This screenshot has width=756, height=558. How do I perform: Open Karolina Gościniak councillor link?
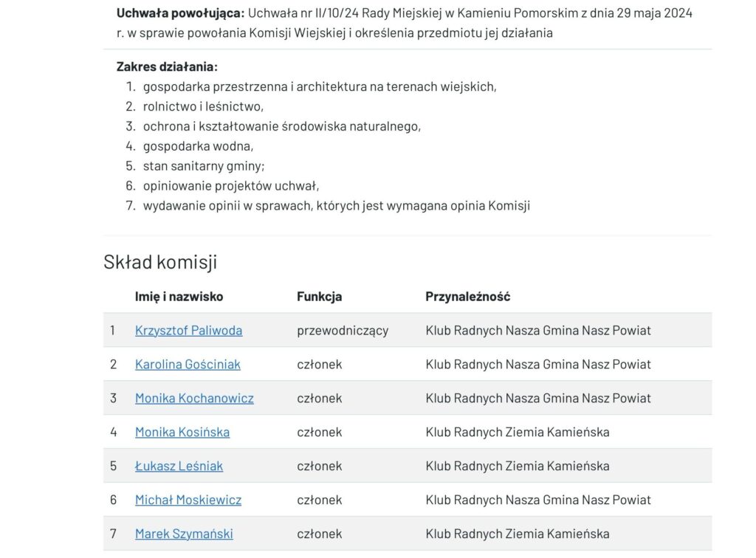(188, 365)
